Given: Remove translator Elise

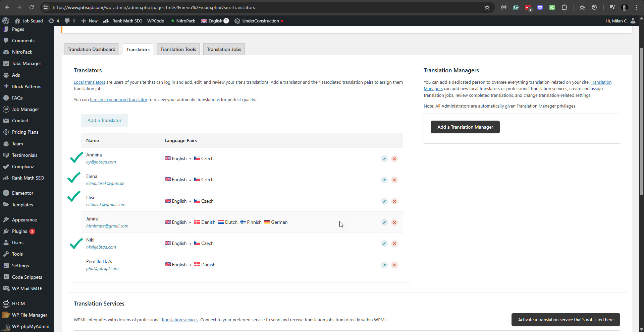Looking at the screenshot, I should coord(394,201).
